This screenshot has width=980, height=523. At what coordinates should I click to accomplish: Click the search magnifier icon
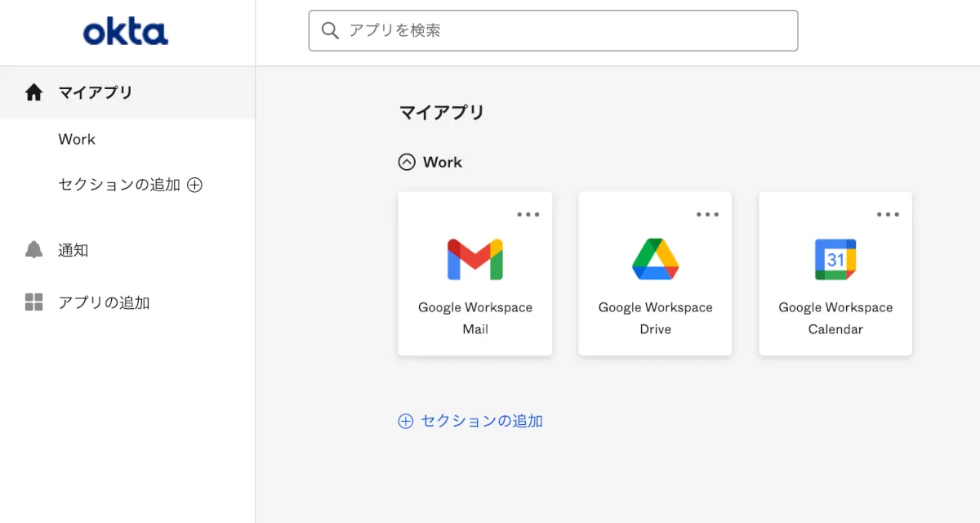tap(330, 31)
